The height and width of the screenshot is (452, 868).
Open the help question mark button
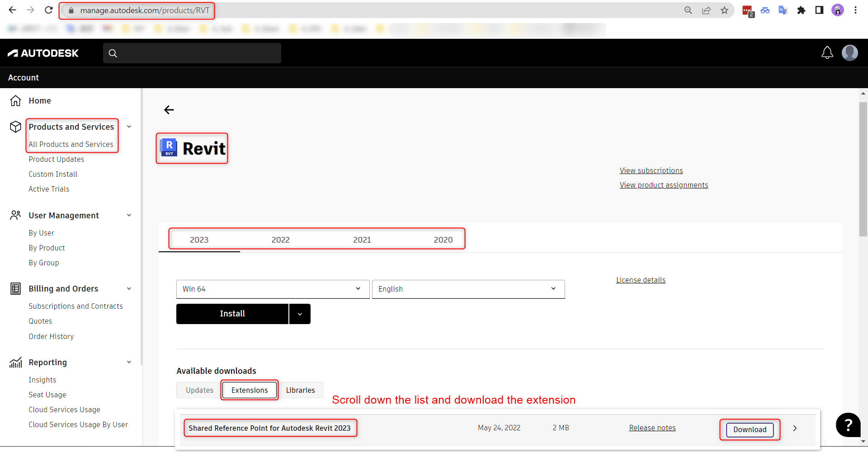pos(848,425)
